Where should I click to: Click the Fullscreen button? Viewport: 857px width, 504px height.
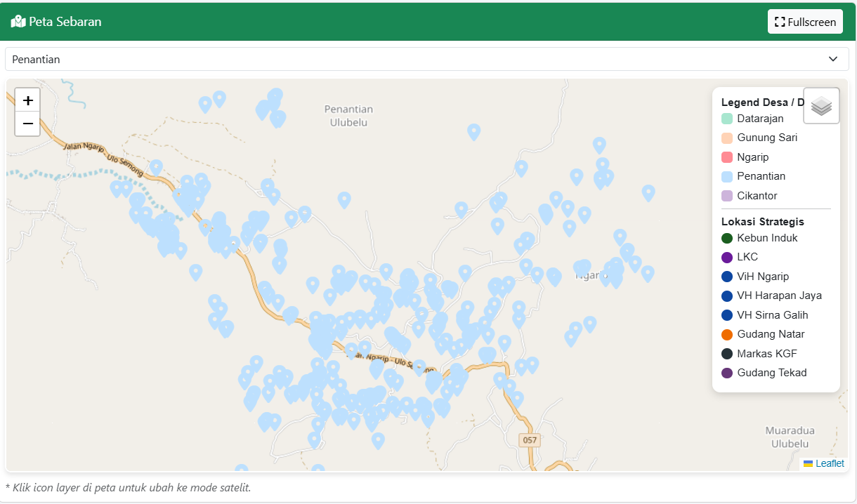pos(805,22)
